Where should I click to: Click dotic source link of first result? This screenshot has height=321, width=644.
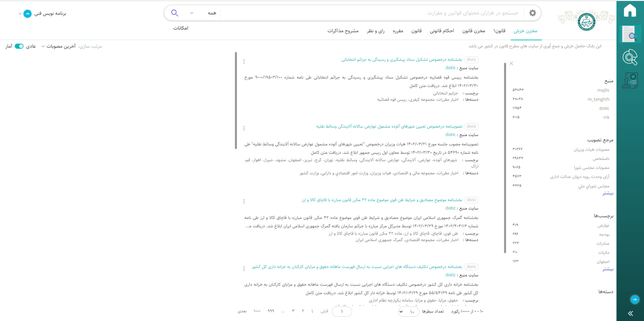tap(450, 67)
